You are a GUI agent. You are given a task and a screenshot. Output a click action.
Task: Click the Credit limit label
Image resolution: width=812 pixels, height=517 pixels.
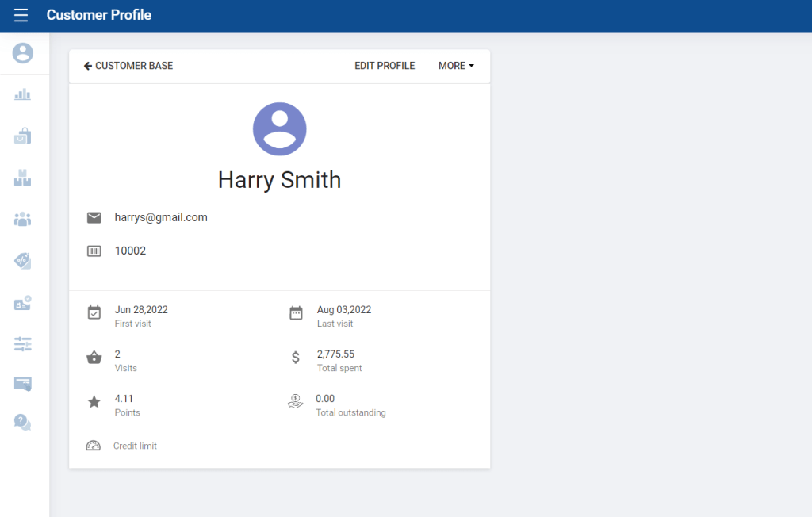tap(135, 446)
